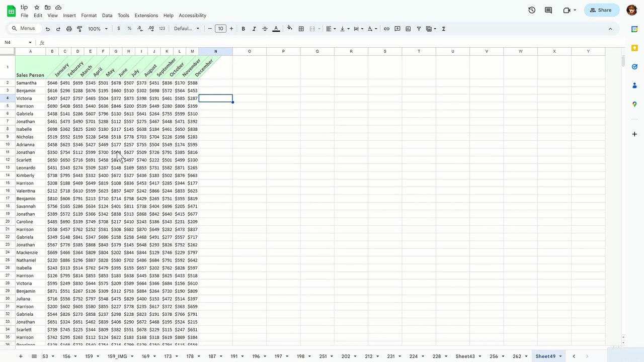Image resolution: width=644 pixels, height=362 pixels.
Task: Get add-ons with side panel plus
Action: point(634,134)
